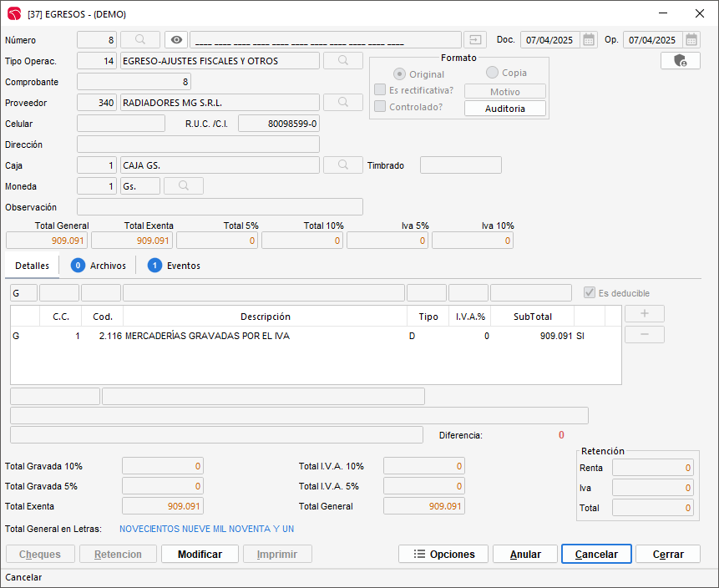This screenshot has width=719, height=588.
Task: Search Proveedor with magnifier icon
Action: click(343, 103)
